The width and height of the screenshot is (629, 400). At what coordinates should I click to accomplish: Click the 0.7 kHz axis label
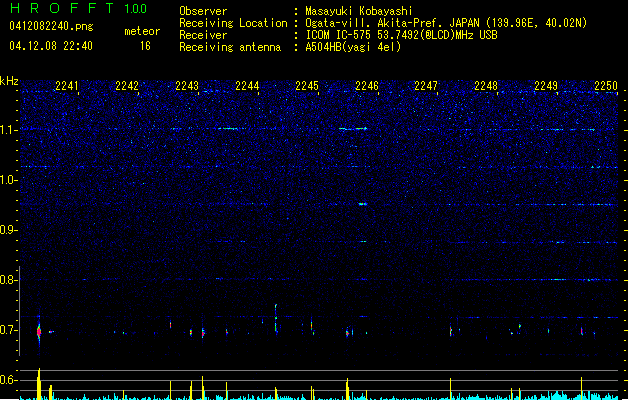(x=9, y=330)
